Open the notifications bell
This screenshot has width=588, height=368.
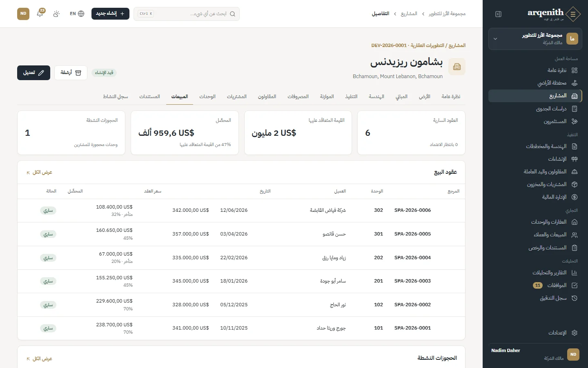point(40,13)
